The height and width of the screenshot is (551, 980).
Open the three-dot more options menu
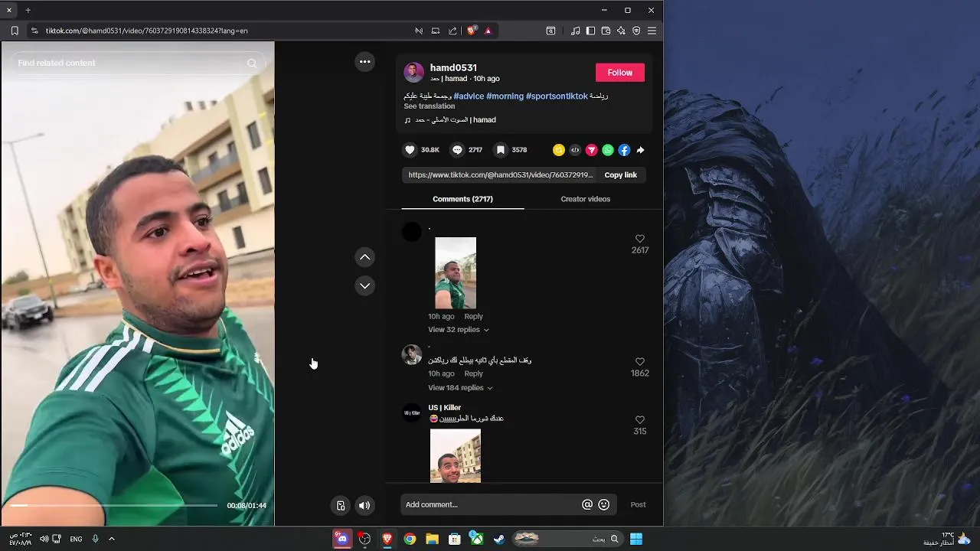[x=365, y=62]
